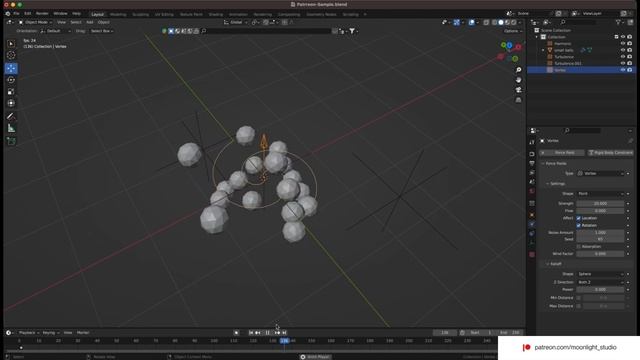640x360 pixels.
Task: Select the Measure tool
Action: (11, 129)
